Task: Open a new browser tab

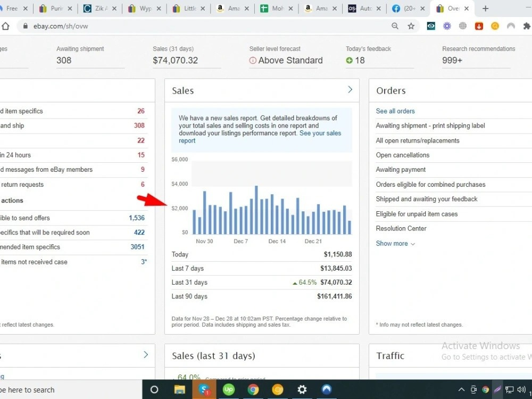Action: coord(486,9)
